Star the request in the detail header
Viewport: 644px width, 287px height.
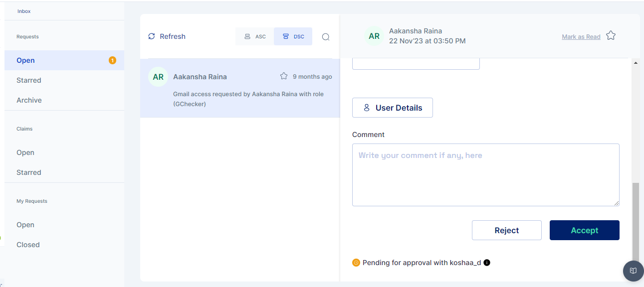coord(611,36)
